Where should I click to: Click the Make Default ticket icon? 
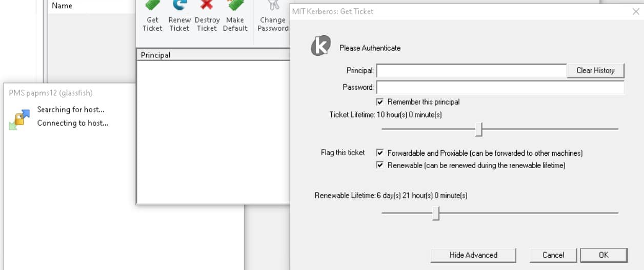235,5
